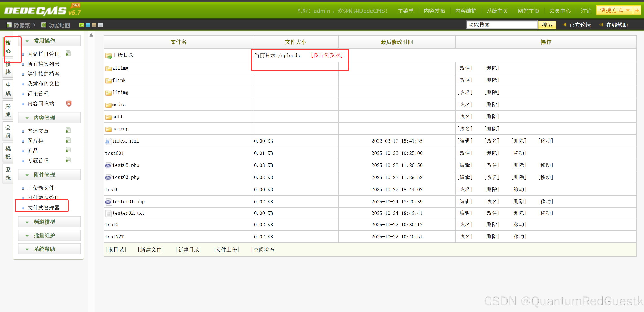644x312 pixels.
Task: Click the red recycle icon beside 内容回收站
Action: (x=69, y=103)
